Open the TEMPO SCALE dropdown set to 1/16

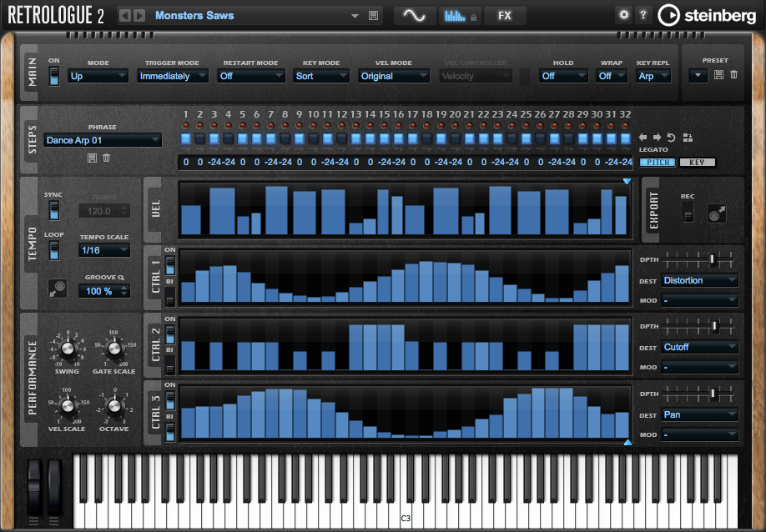click(104, 250)
